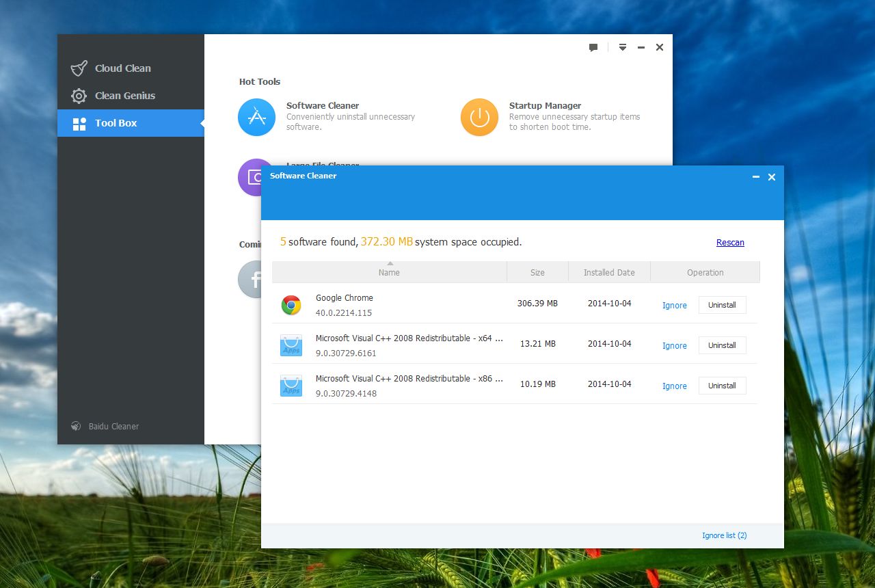Click version 40.0.2214.115 text
The image size is (875, 588).
tap(344, 313)
